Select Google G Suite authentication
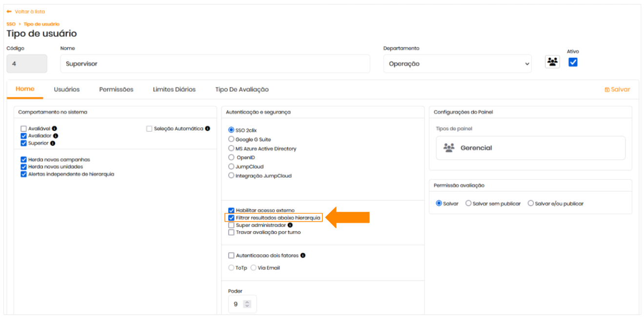 pyautogui.click(x=231, y=139)
